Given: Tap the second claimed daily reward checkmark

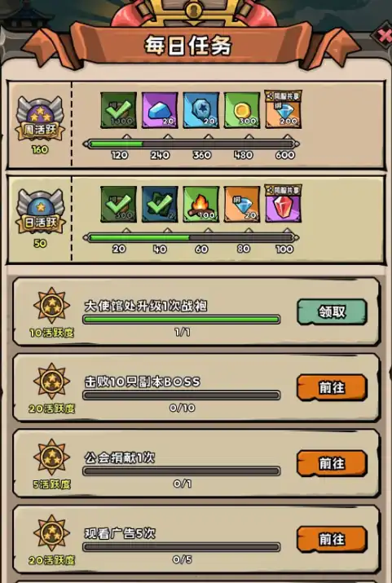Looking at the screenshot, I should [x=160, y=205].
